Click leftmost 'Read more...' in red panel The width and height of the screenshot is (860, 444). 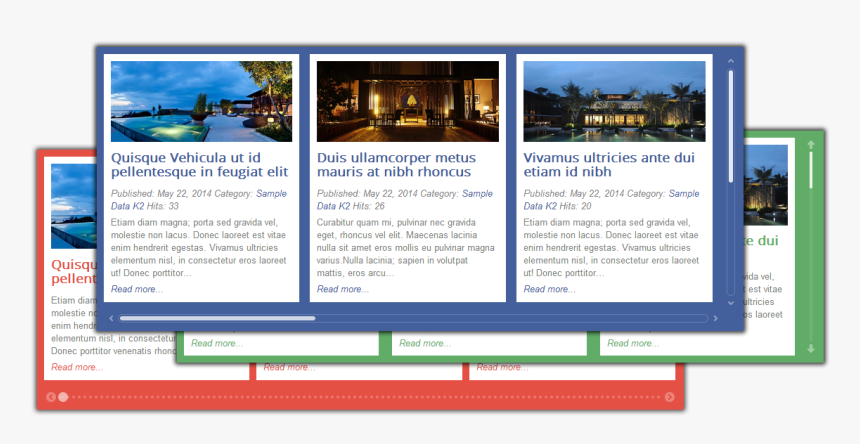[x=77, y=367]
